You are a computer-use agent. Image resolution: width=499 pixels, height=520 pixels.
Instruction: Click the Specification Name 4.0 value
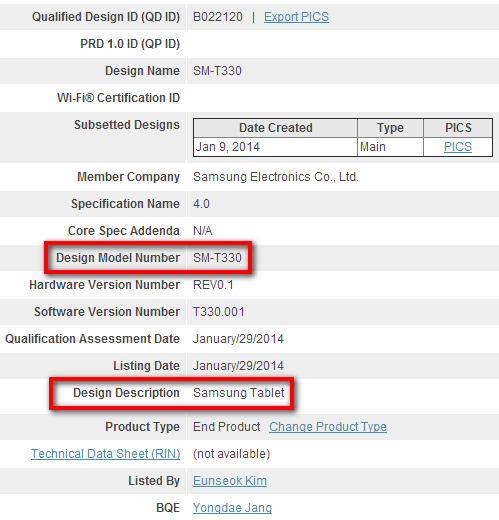tap(201, 204)
